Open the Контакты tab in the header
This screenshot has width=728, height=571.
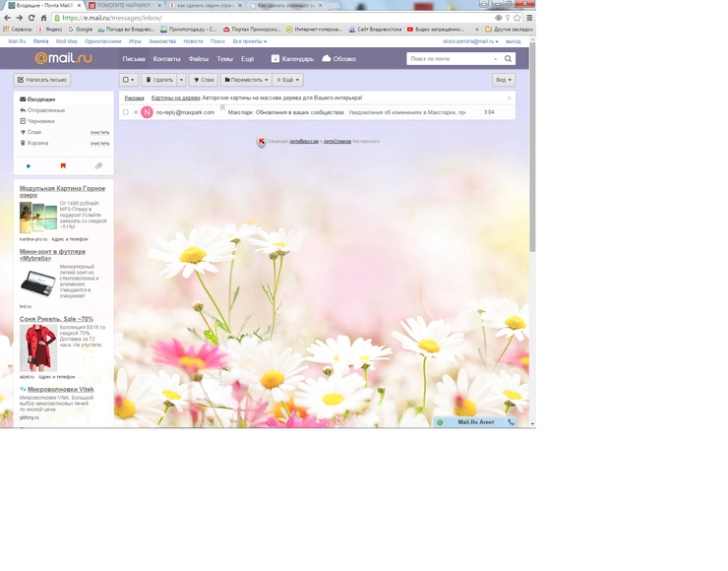[166, 59]
